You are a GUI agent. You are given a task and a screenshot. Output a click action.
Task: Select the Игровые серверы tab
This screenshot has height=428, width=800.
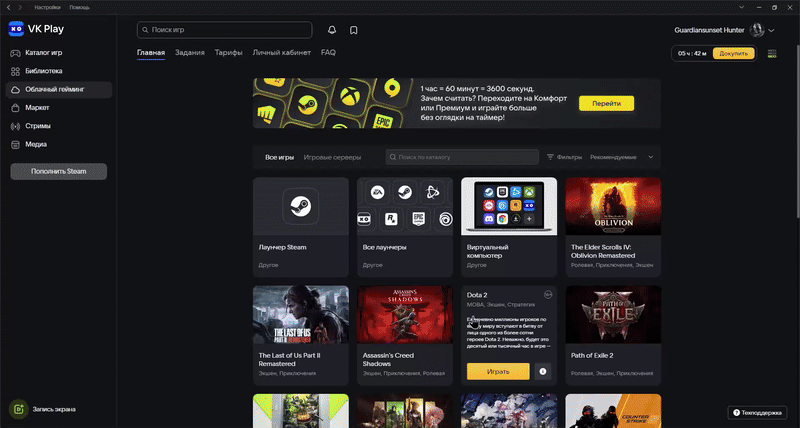pyautogui.click(x=332, y=157)
